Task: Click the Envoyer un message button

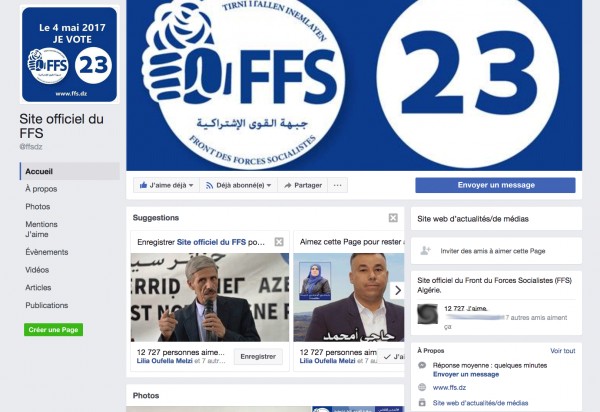Action: click(495, 185)
